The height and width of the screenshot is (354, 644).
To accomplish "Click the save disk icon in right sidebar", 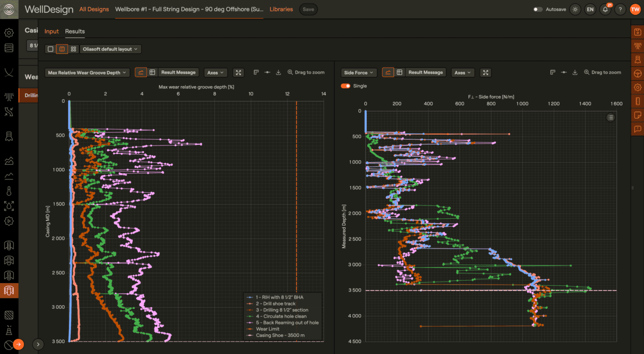I will click(x=638, y=31).
